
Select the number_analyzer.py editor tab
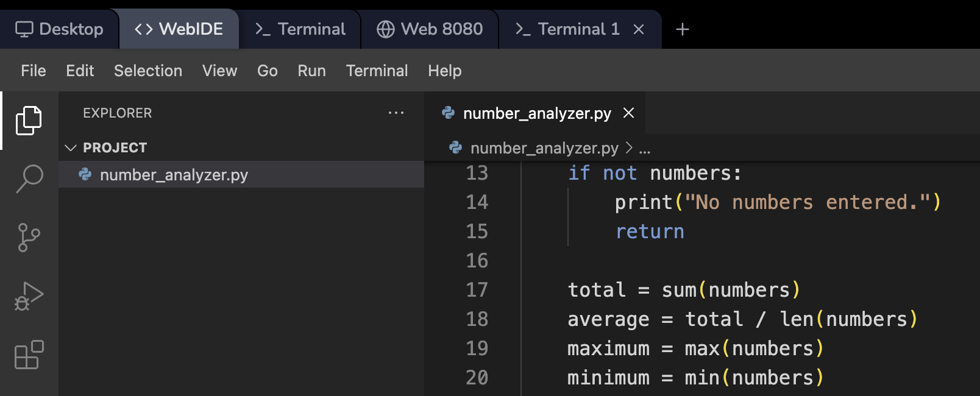(535, 113)
